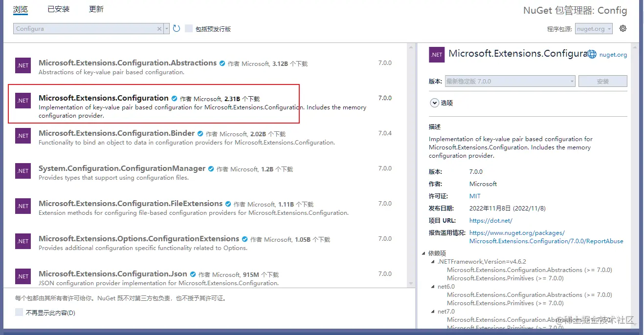644x335 pixels.
Task: Clear the search text with the X icon
Action: pyautogui.click(x=159, y=29)
